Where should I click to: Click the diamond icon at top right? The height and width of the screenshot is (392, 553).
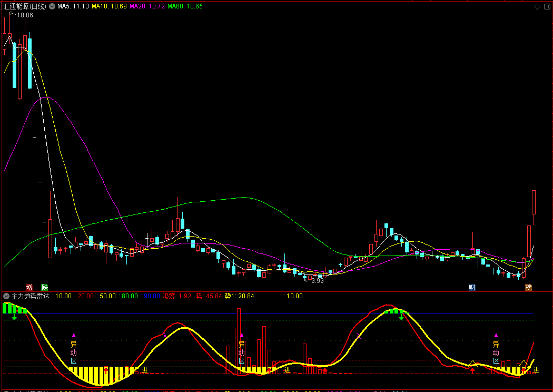(x=538, y=7)
